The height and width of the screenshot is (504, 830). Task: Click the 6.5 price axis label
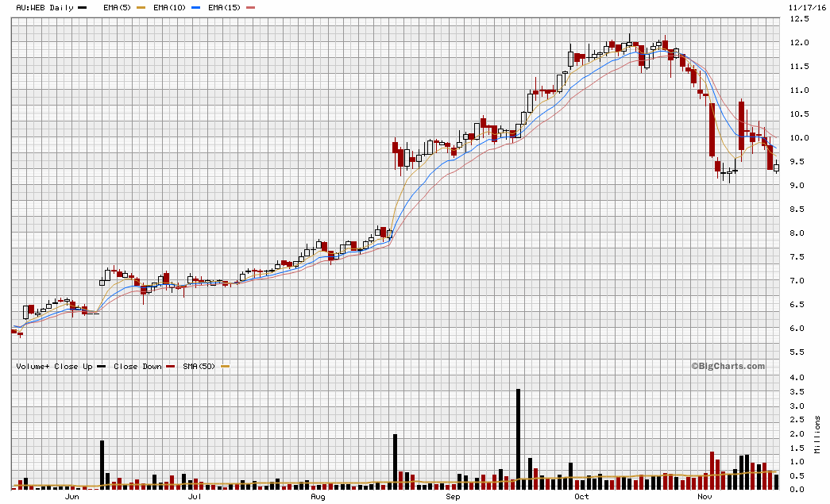(x=799, y=304)
